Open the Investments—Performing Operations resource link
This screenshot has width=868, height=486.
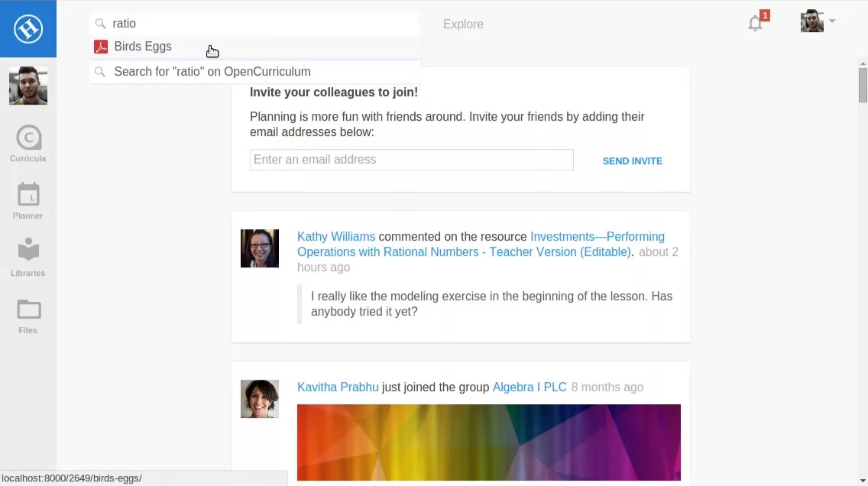pyautogui.click(x=481, y=244)
